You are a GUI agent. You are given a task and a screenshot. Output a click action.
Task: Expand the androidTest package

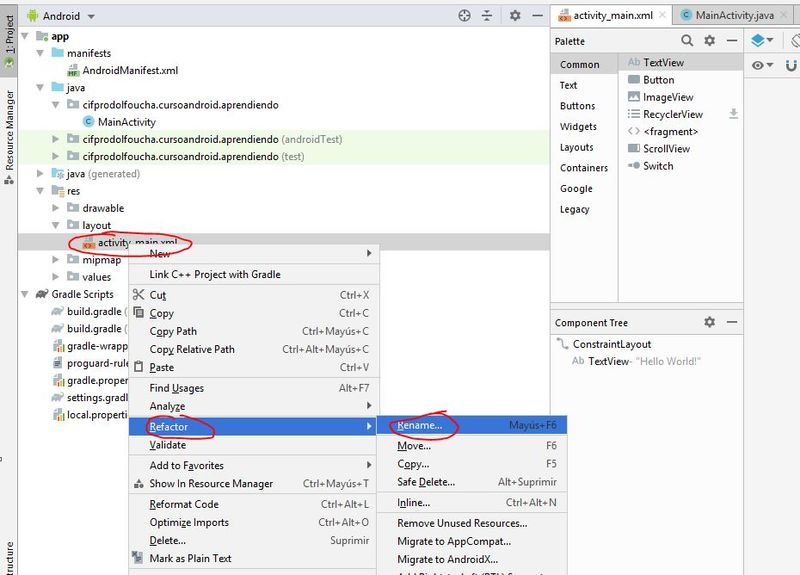(x=55, y=139)
